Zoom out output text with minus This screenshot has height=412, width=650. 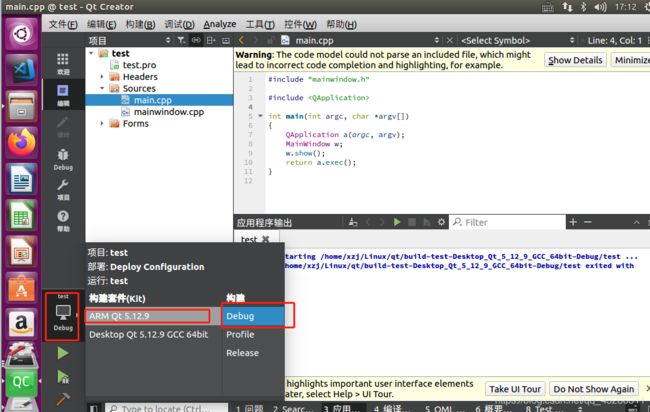(x=588, y=222)
